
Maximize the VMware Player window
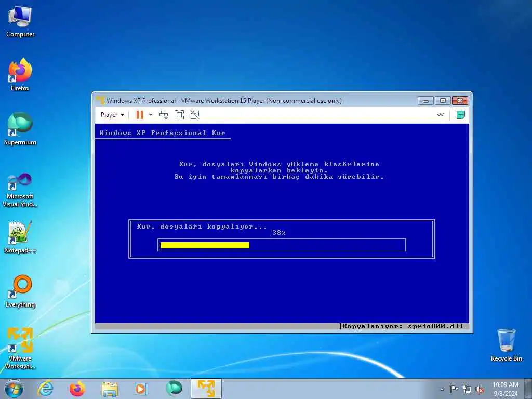(443, 100)
